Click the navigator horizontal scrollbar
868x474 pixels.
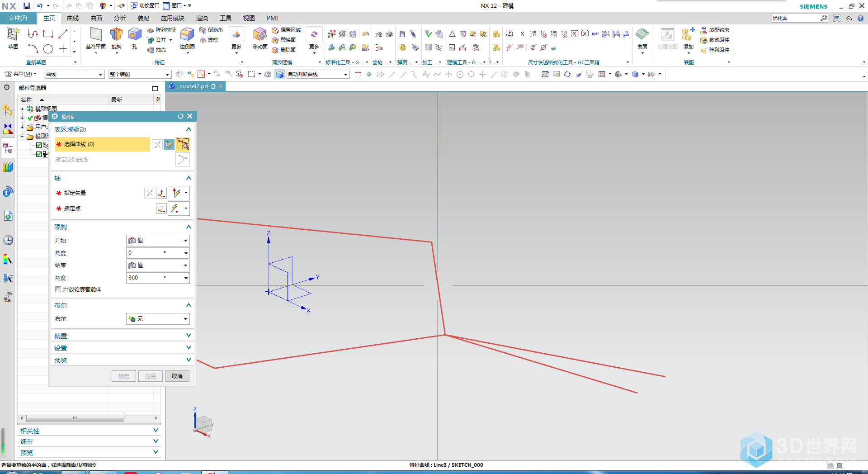point(75,418)
